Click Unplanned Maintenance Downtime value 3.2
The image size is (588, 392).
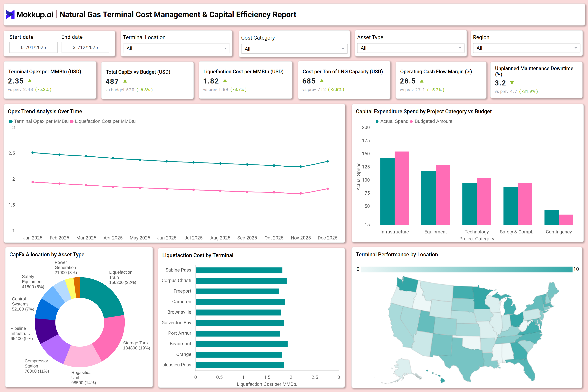point(500,83)
